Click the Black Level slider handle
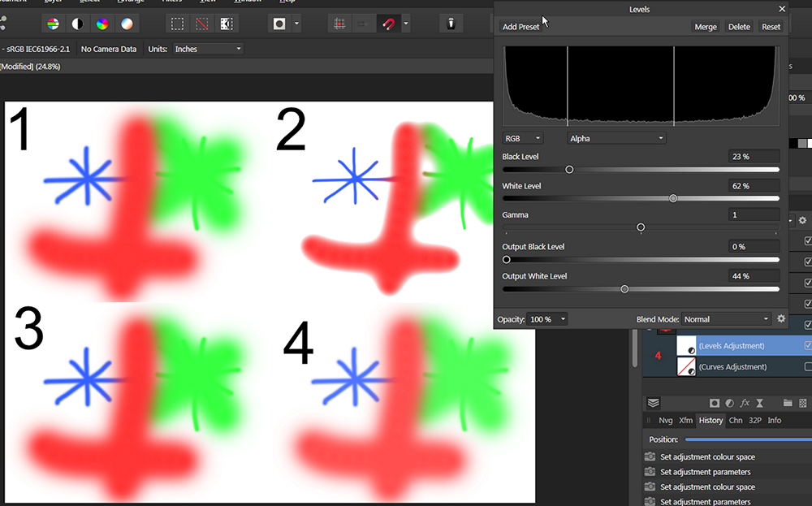The image size is (812, 506). click(x=569, y=170)
